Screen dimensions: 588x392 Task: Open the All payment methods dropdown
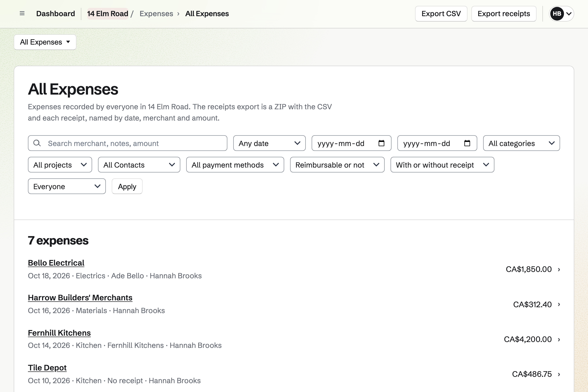(235, 165)
